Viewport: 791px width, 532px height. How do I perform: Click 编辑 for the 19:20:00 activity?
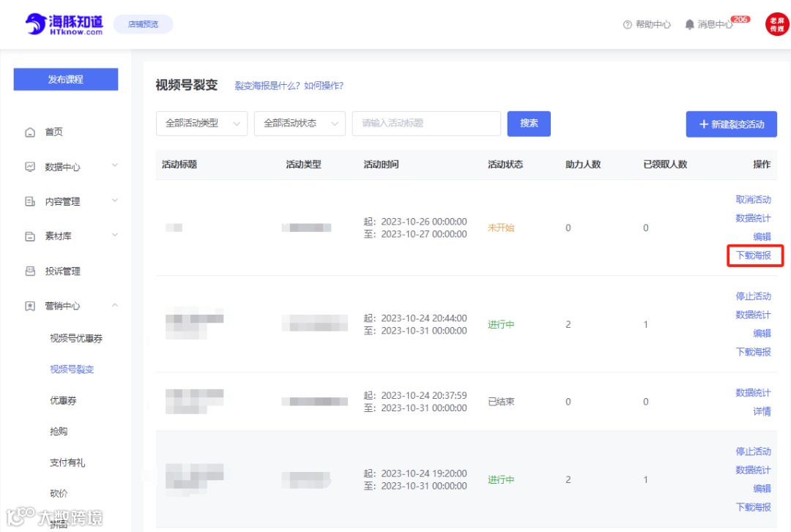tap(762, 489)
